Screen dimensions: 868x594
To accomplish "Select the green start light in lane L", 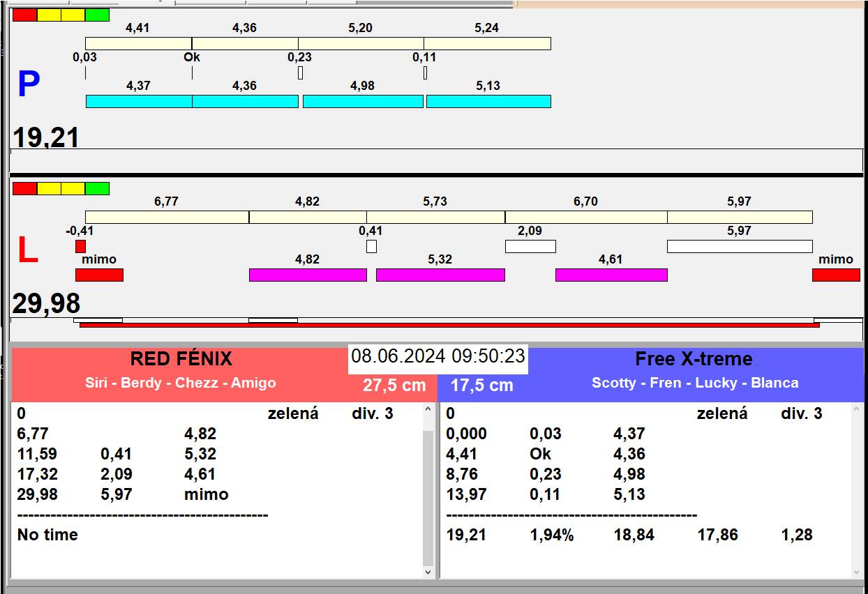I will pyautogui.click(x=97, y=188).
